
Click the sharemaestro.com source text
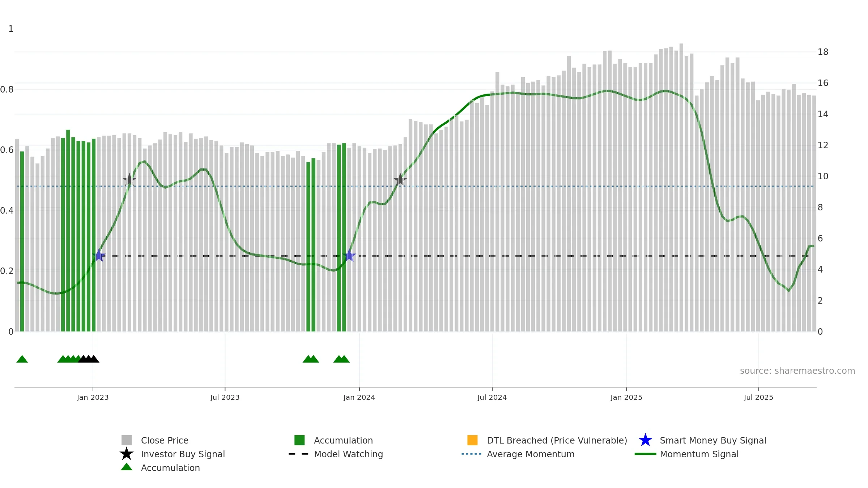click(797, 371)
